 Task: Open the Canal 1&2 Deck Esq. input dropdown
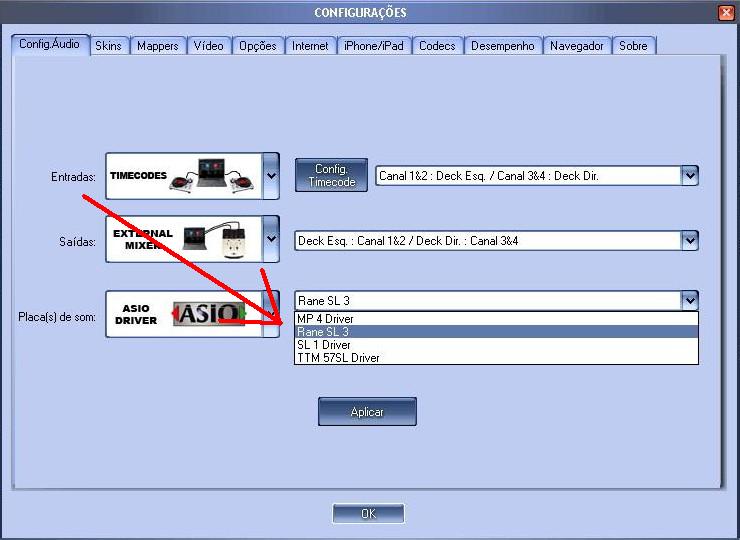(537, 176)
